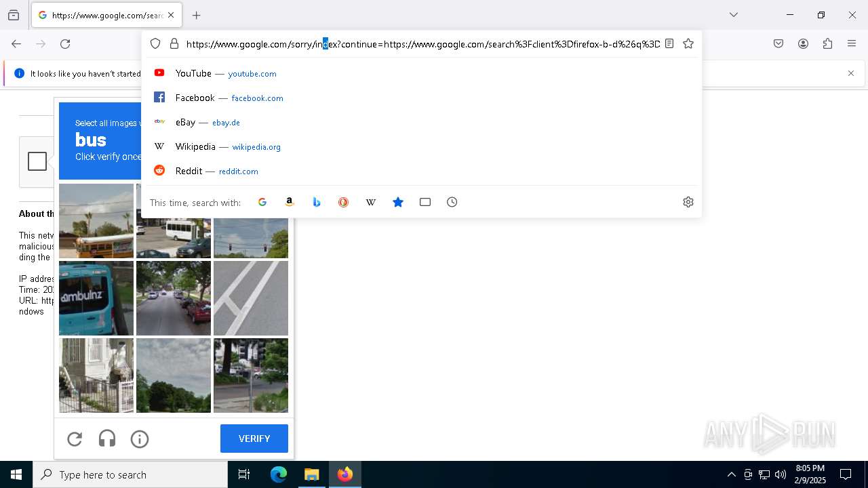
Task: Open network status tray icon
Action: point(764,474)
